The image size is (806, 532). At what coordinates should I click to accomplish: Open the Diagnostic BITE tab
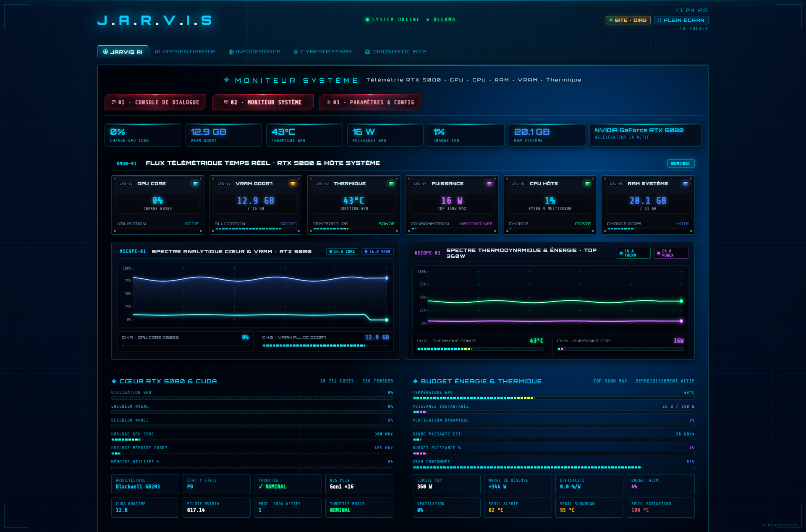pyautogui.click(x=396, y=52)
